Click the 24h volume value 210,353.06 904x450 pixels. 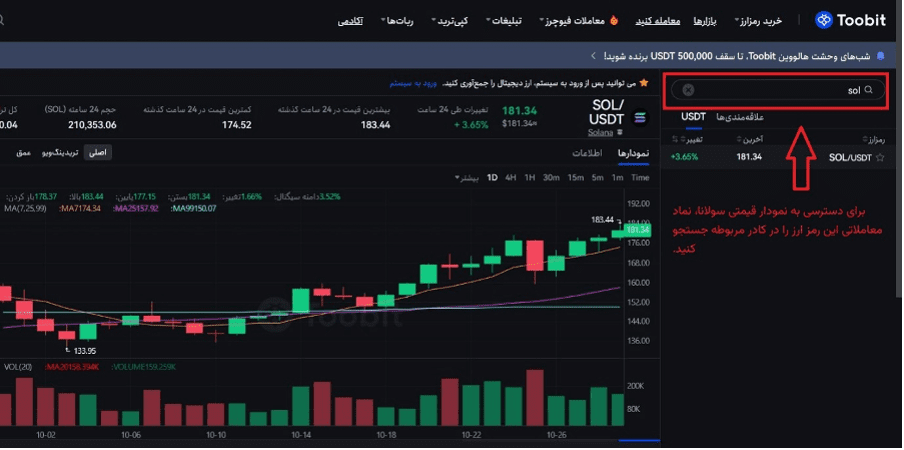pyautogui.click(x=92, y=124)
